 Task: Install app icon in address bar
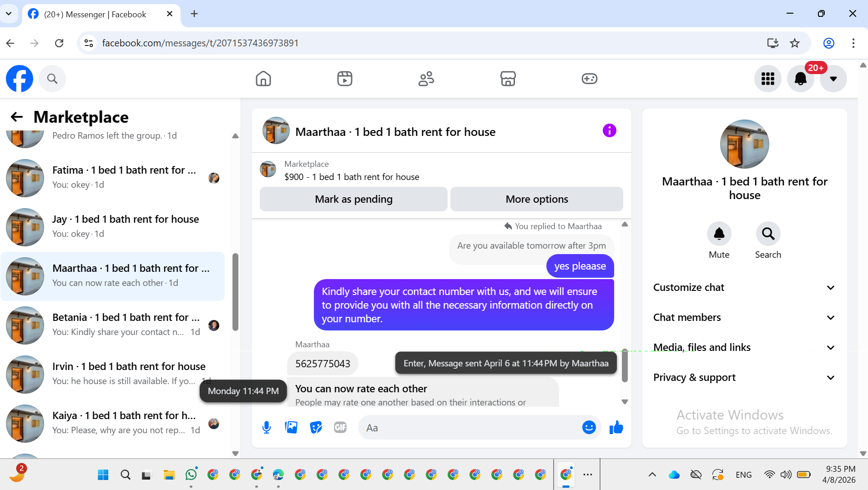772,43
